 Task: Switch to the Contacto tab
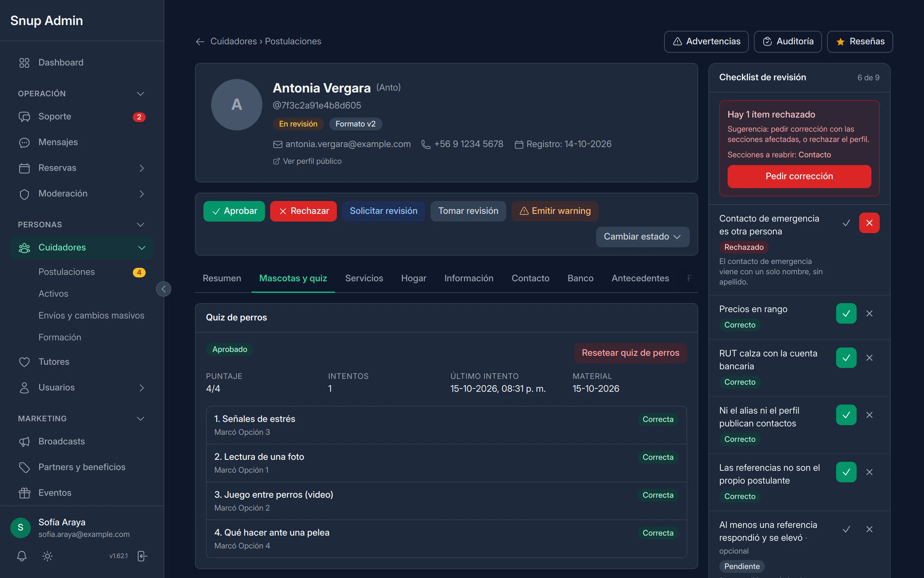pyautogui.click(x=530, y=278)
